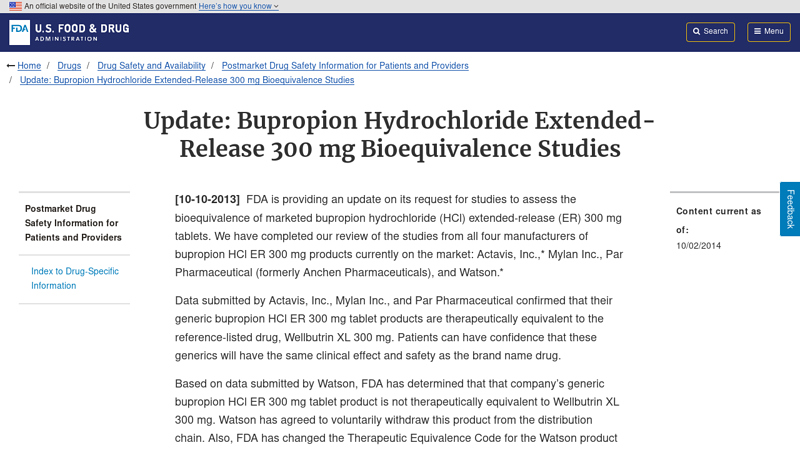Open Index to Drug-Specific Information link
The image size is (800, 450).
pyautogui.click(x=75, y=279)
